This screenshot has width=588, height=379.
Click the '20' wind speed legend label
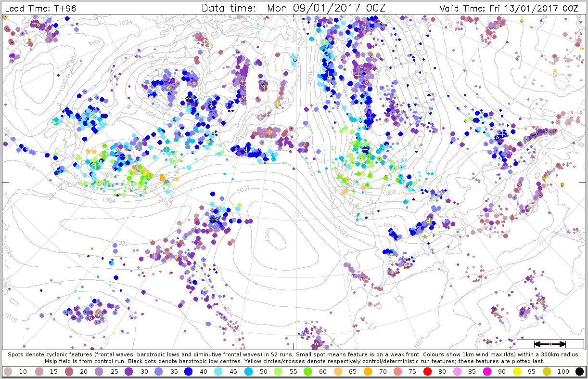coord(84,371)
